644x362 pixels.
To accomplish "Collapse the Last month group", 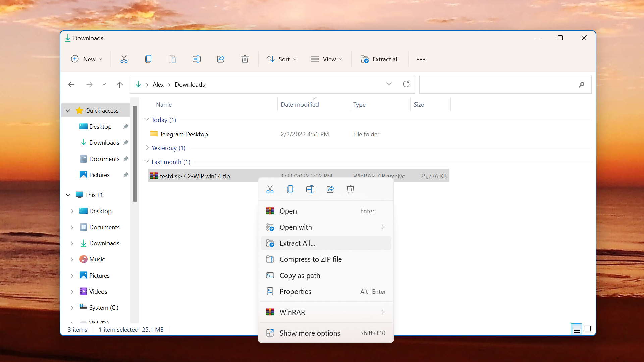I will (x=147, y=162).
